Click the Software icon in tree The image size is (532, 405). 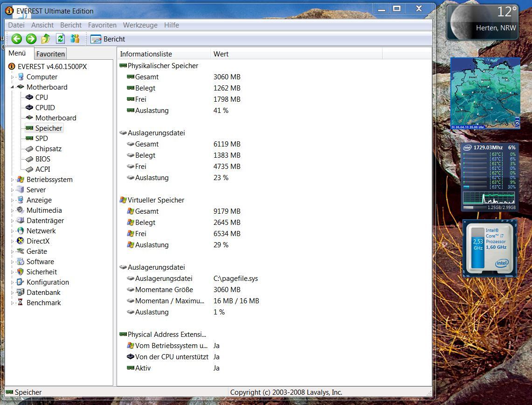(x=21, y=261)
